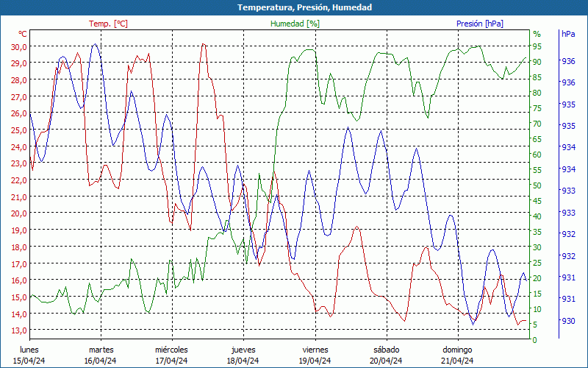Image resolution: width=588 pixels, height=368 pixels.
Task: Click the 'viernes' day label
Action: click(315, 350)
